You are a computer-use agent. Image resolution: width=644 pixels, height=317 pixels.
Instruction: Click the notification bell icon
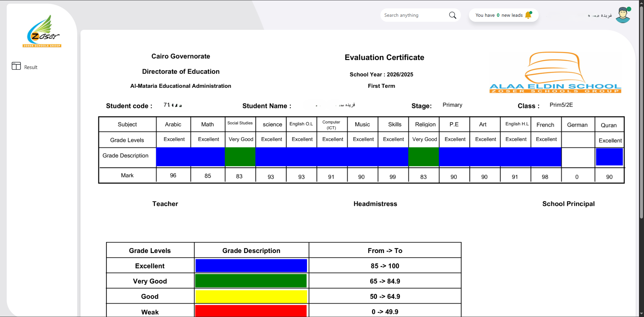528,15
